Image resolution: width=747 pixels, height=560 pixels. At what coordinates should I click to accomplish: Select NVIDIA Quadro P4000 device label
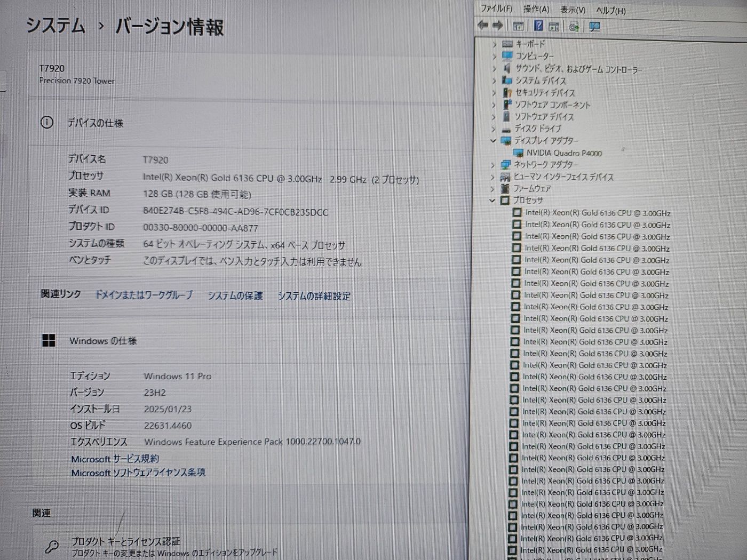[565, 153]
